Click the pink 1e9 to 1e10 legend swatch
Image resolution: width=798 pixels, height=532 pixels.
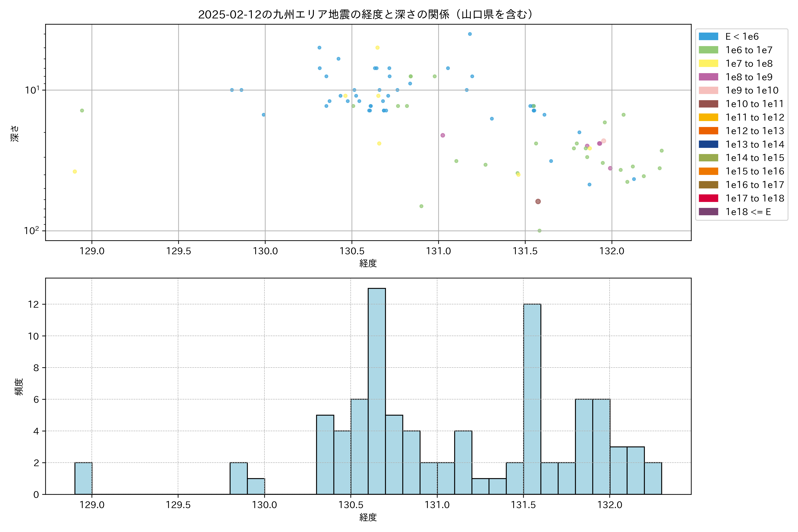(708, 90)
